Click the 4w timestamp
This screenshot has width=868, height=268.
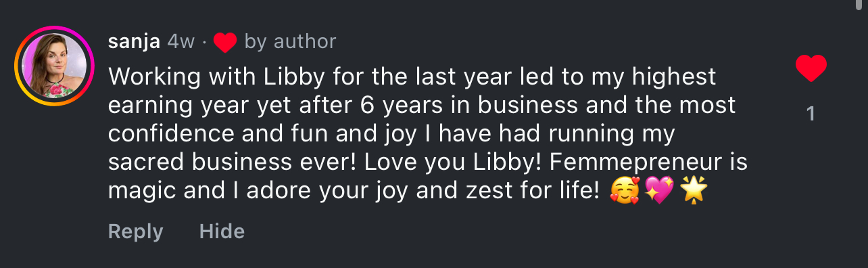coord(180,43)
